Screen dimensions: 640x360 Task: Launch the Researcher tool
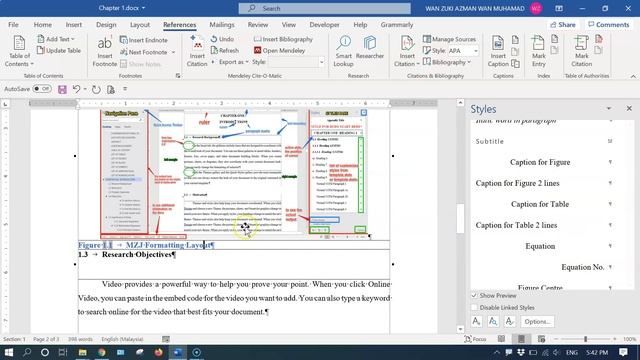(370, 47)
